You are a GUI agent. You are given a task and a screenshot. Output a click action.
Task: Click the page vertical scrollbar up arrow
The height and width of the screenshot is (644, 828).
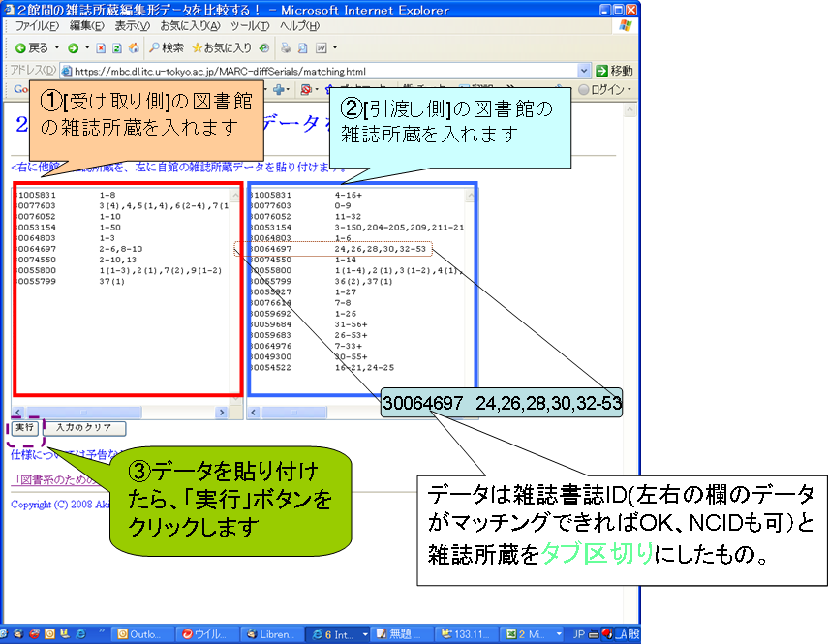[x=629, y=109]
